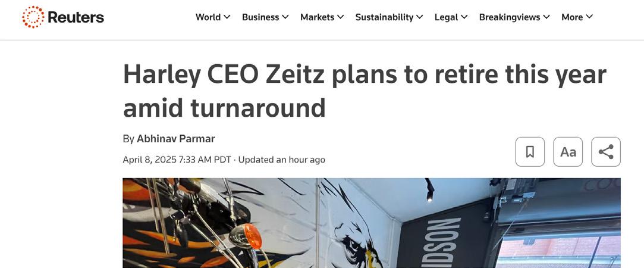Image resolution: width=644 pixels, height=268 pixels.
Task: Click the share article icon
Action: [x=606, y=152]
